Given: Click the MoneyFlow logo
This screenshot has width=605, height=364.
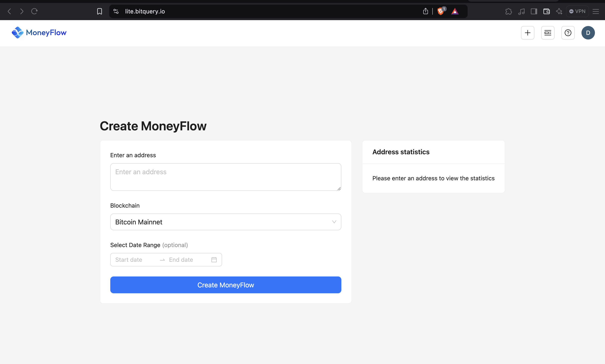Looking at the screenshot, I should click(39, 32).
